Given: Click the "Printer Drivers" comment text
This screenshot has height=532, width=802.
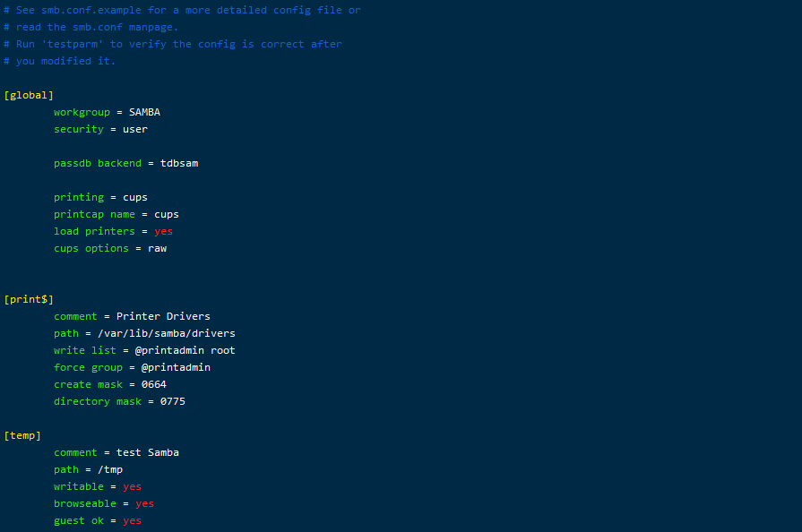Looking at the screenshot, I should point(163,316).
